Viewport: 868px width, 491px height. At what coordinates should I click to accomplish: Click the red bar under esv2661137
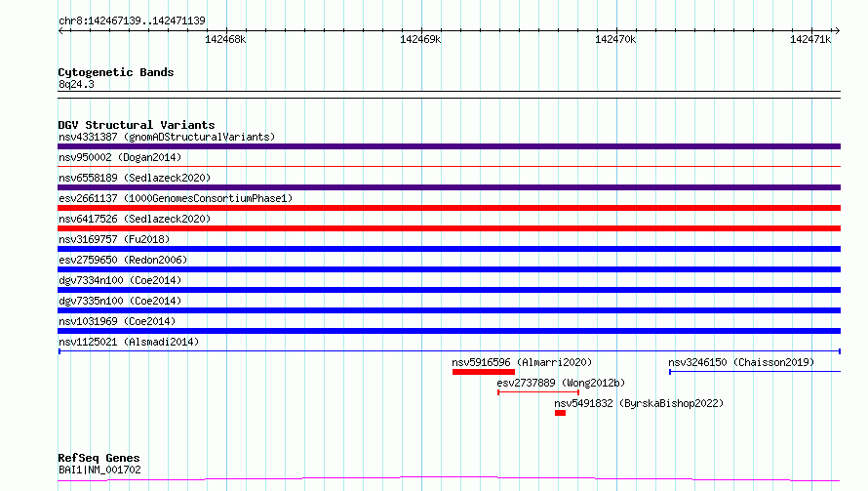point(449,208)
